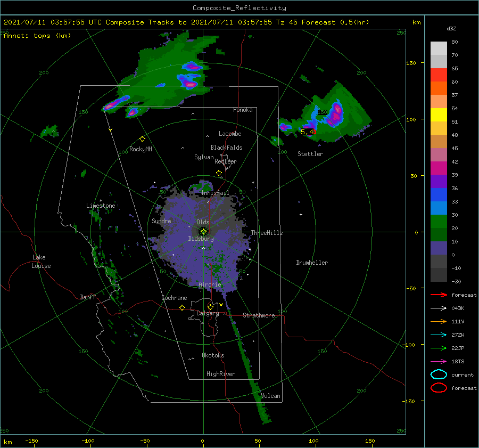Screen dimensions: 479x448
Task: Click the magenta 18TS arrow legend icon
Action: tap(439, 362)
